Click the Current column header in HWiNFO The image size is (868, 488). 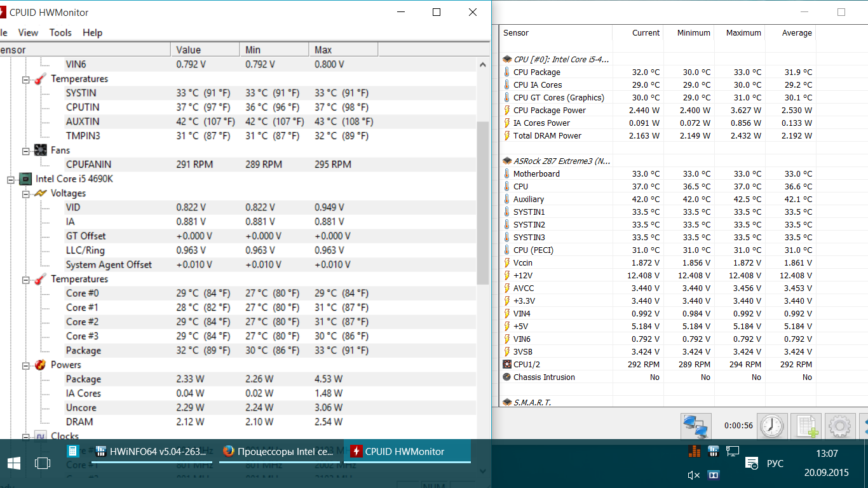click(x=638, y=33)
